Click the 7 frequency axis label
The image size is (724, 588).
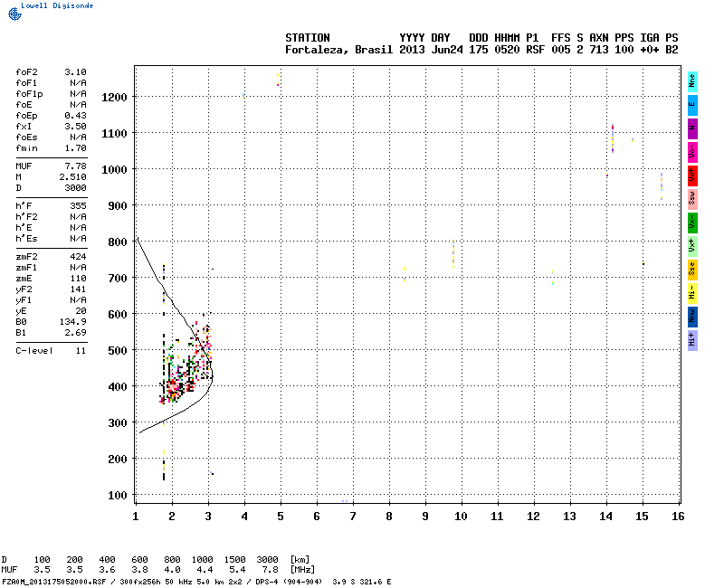353,517
